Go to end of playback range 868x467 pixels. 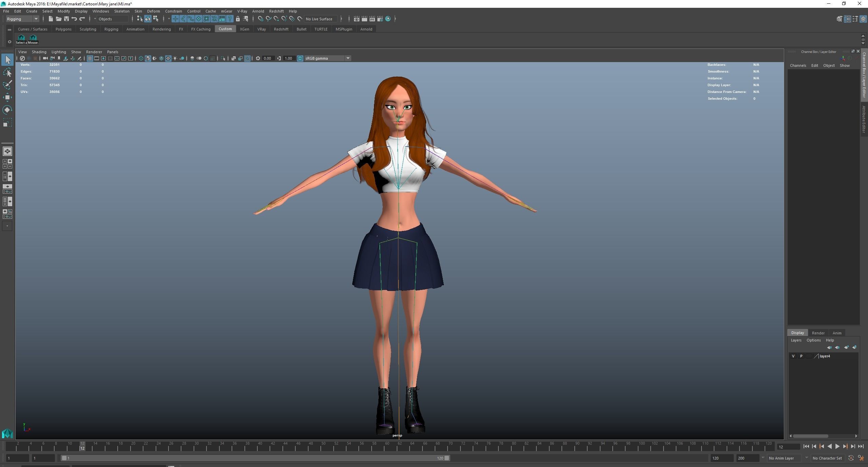861,447
